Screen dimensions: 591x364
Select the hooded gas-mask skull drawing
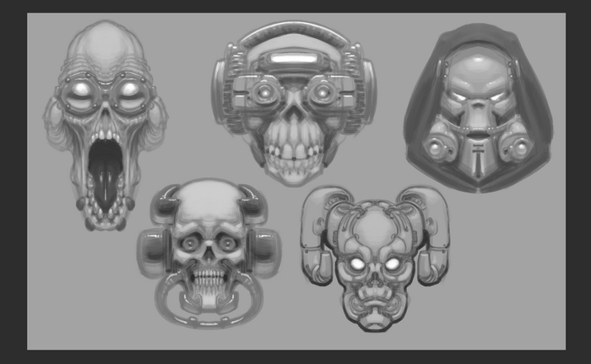[479, 109]
